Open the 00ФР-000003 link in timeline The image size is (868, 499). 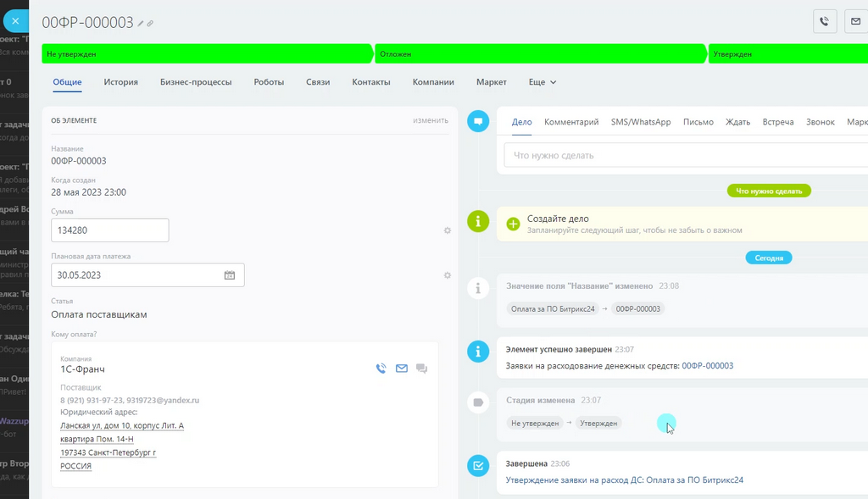click(708, 366)
